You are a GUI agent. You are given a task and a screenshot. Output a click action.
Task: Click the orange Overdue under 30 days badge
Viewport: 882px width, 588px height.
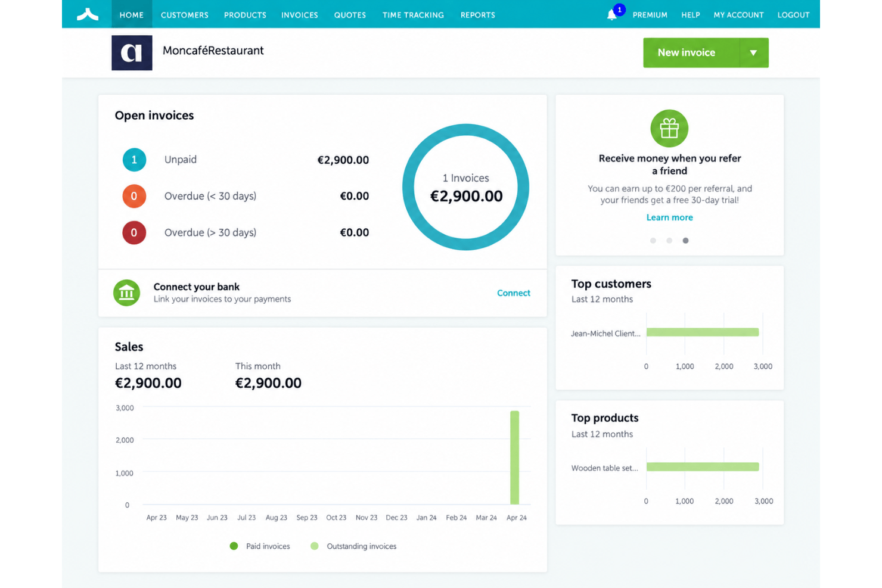click(134, 196)
